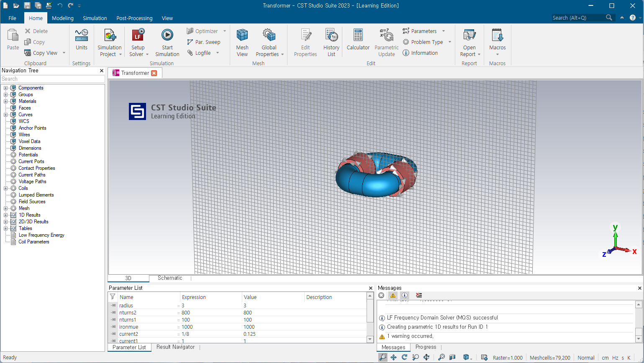The image size is (644, 363).
Task: Click the Parameter List scroll up arrow
Action: coord(370,296)
